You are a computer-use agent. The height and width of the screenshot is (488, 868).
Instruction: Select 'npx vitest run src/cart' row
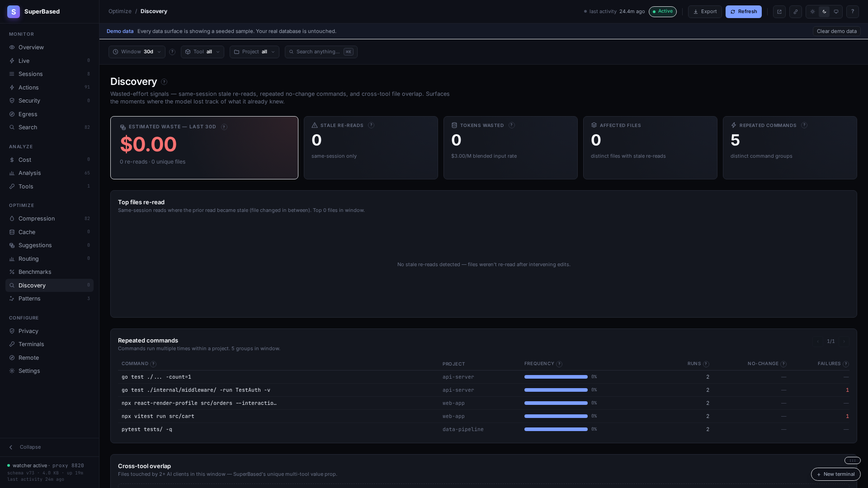[x=484, y=416]
